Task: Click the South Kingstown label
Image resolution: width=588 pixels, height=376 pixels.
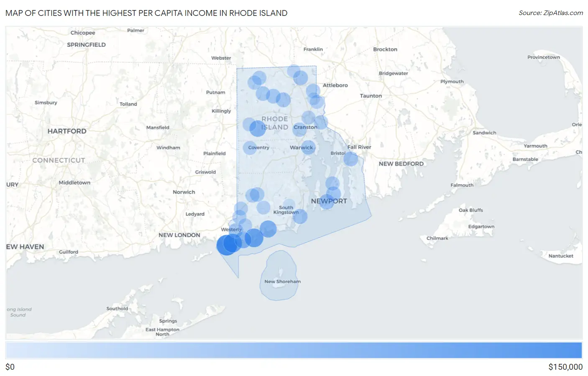Action: click(x=286, y=210)
